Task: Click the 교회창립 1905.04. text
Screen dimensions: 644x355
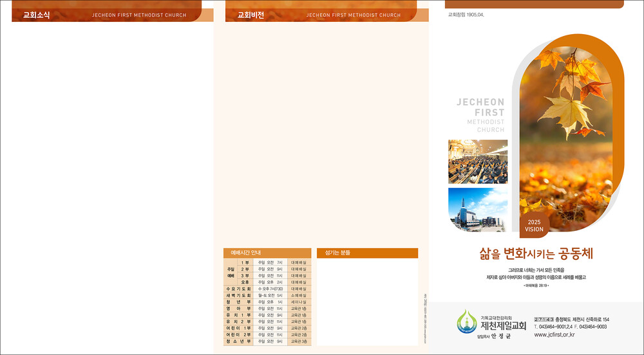Action: [x=465, y=14]
